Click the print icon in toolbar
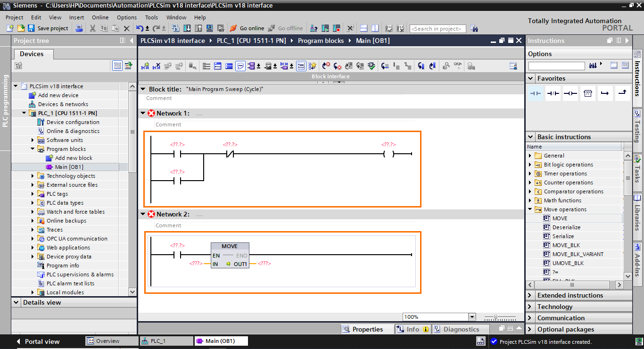The height and width of the screenshot is (349, 644). click(79, 28)
